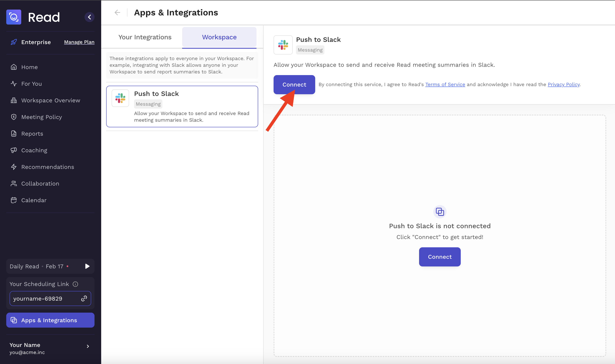
Task: Click the Apps & Integrations sidebar icon
Action: (x=14, y=320)
